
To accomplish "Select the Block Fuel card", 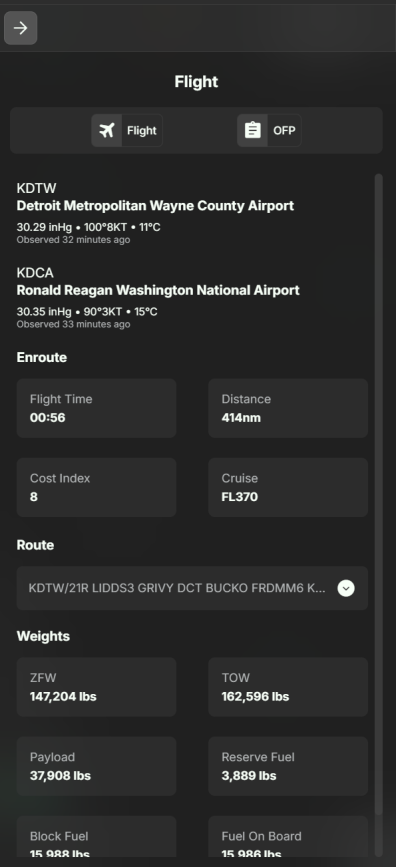I will click(96, 837).
